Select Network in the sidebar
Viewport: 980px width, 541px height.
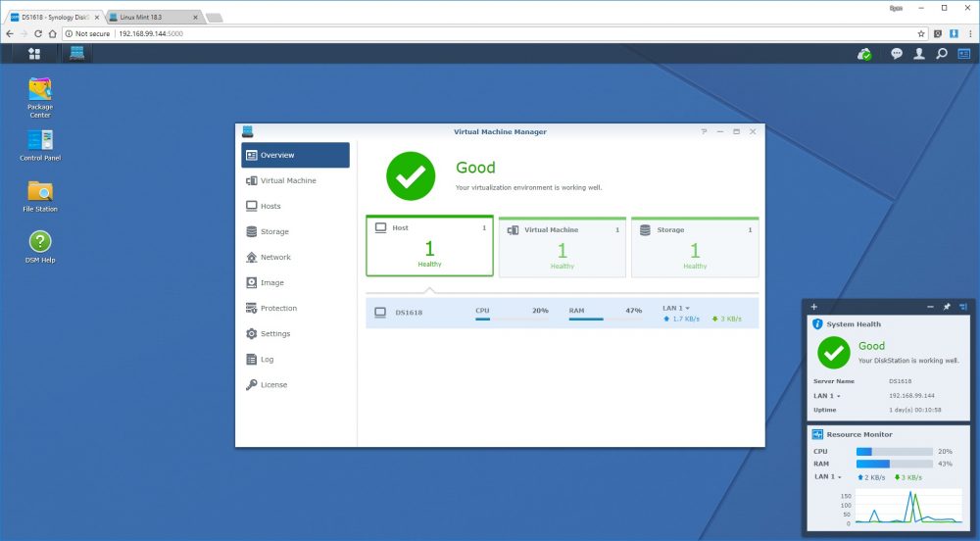coord(295,258)
